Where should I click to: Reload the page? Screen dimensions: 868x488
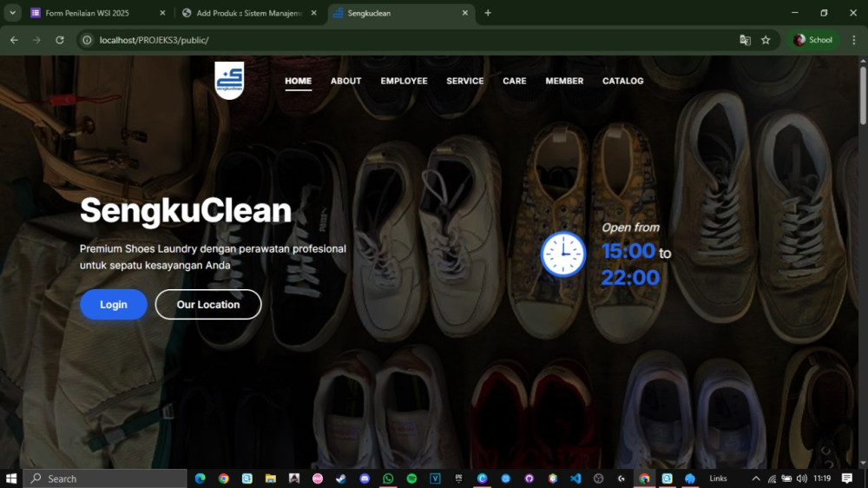click(x=60, y=40)
